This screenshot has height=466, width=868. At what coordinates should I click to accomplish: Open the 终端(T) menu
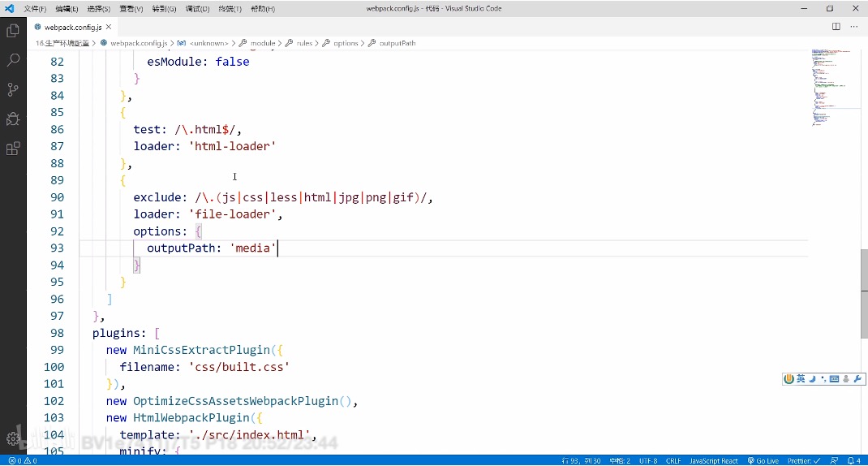(230, 9)
